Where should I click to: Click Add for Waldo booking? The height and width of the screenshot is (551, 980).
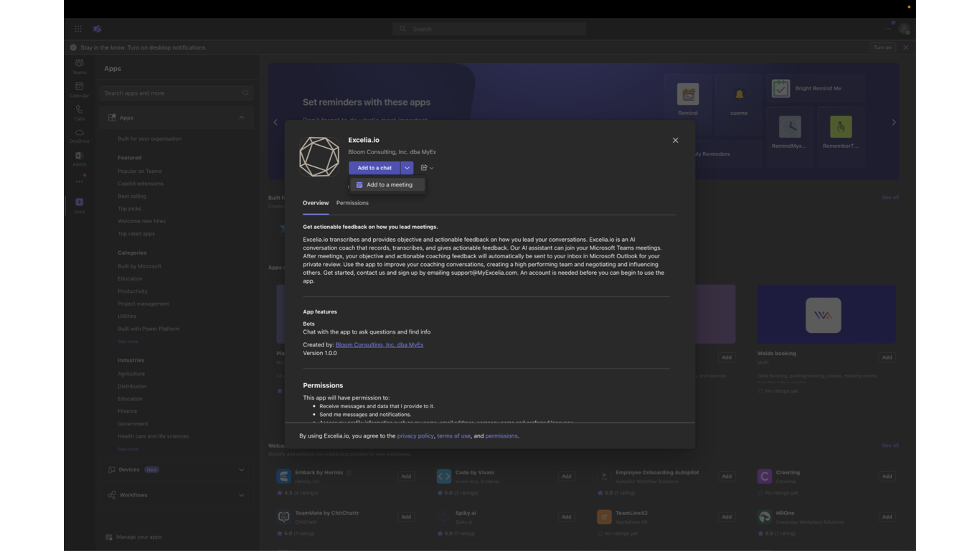(x=887, y=357)
